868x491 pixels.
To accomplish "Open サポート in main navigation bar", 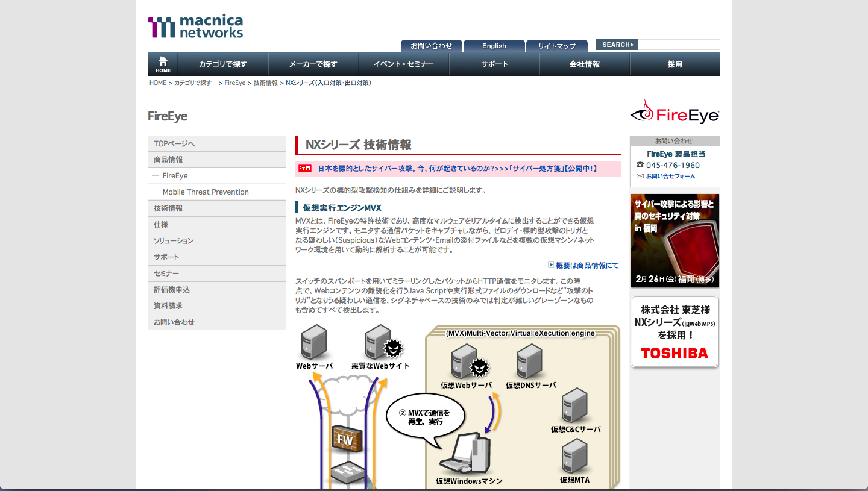I will [x=494, y=64].
